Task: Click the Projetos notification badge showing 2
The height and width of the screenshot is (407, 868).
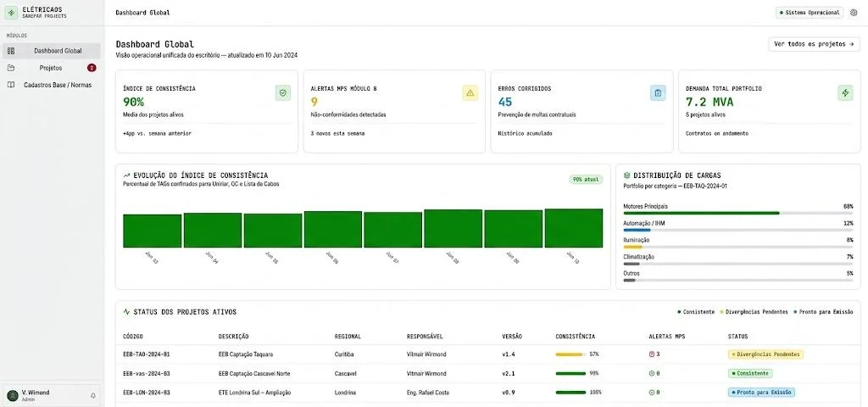Action: pyautogui.click(x=92, y=68)
